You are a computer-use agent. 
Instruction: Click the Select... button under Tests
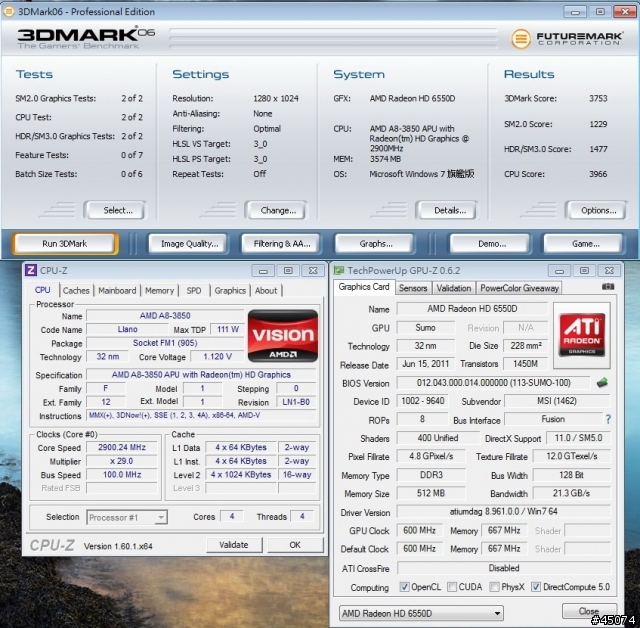(115, 211)
